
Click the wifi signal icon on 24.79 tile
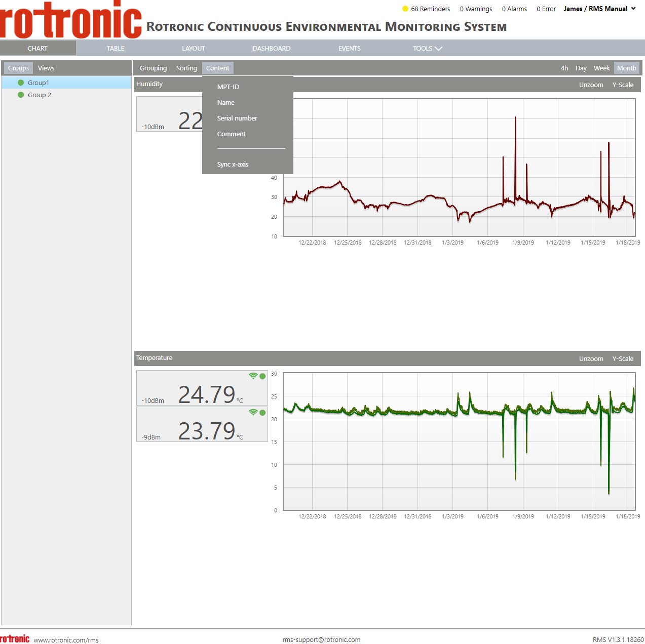pyautogui.click(x=253, y=376)
